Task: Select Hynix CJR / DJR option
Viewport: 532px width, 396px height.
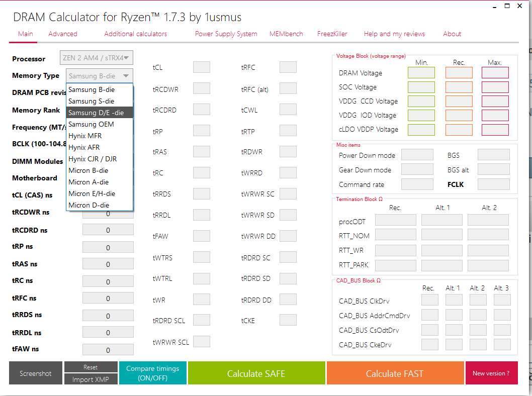Action: (x=100, y=159)
